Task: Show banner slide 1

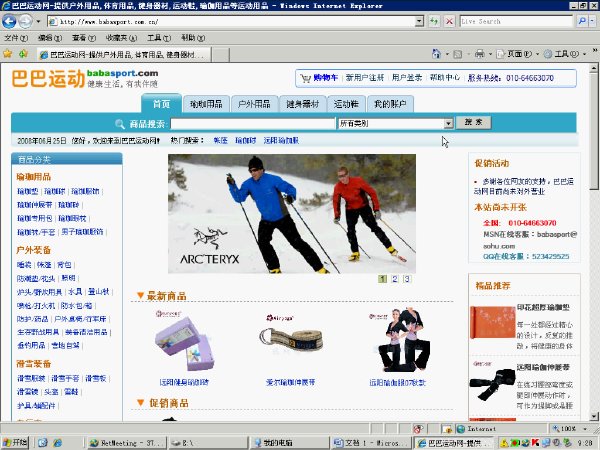Action: 382,279
